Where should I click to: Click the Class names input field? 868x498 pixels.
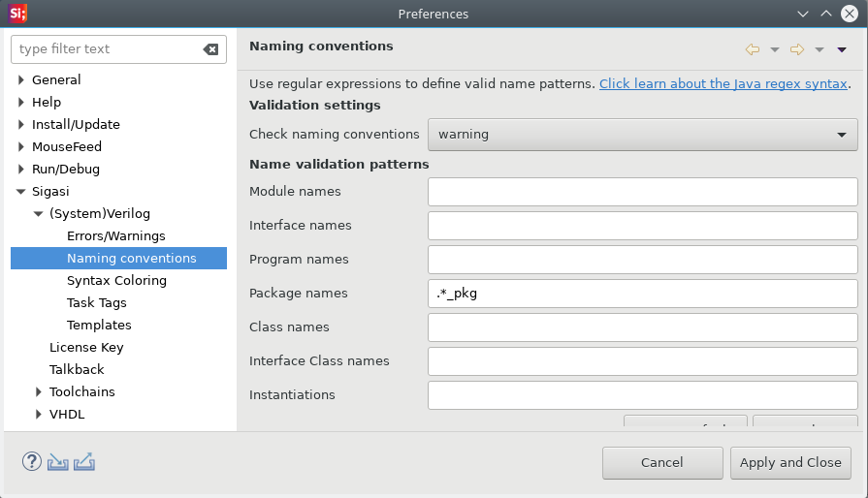(643, 327)
